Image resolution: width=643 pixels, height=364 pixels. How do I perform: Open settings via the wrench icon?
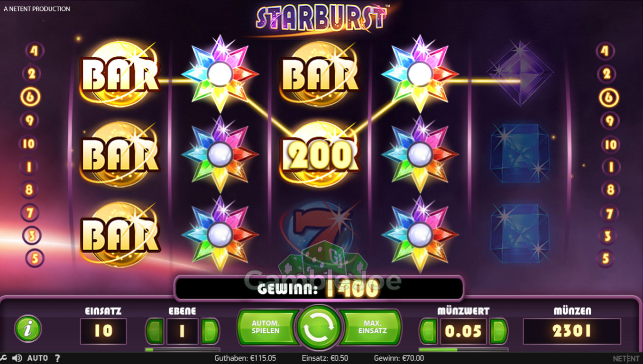(x=4, y=358)
